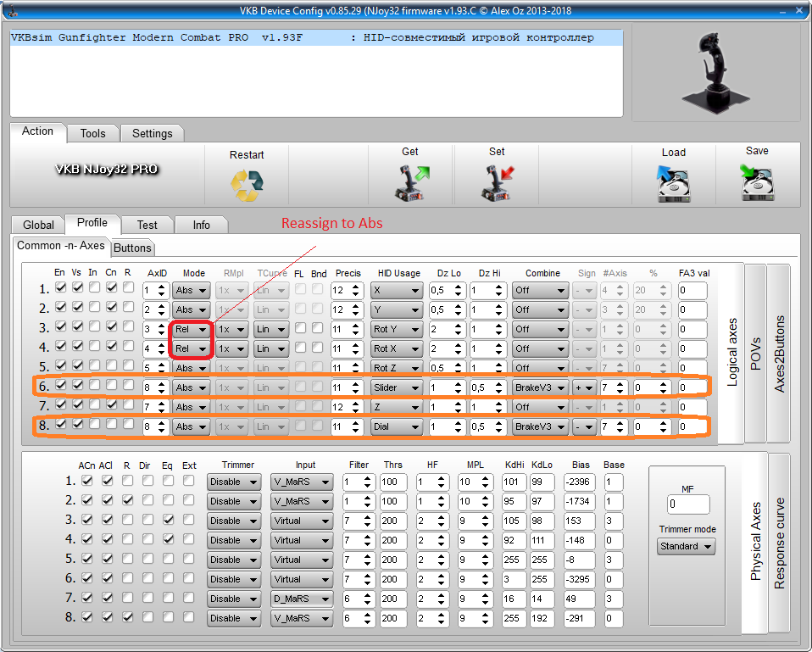
Task: Click the MF input field
Action: [x=687, y=504]
